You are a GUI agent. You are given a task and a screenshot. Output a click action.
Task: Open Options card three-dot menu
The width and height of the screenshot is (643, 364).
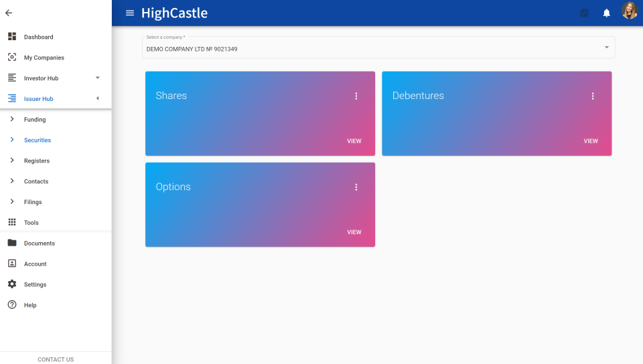(x=356, y=187)
